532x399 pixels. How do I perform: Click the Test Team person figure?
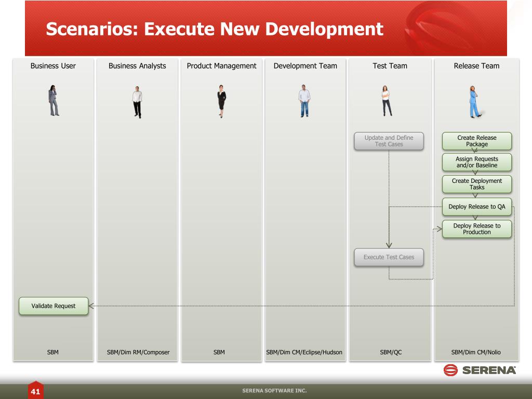pyautogui.click(x=386, y=101)
